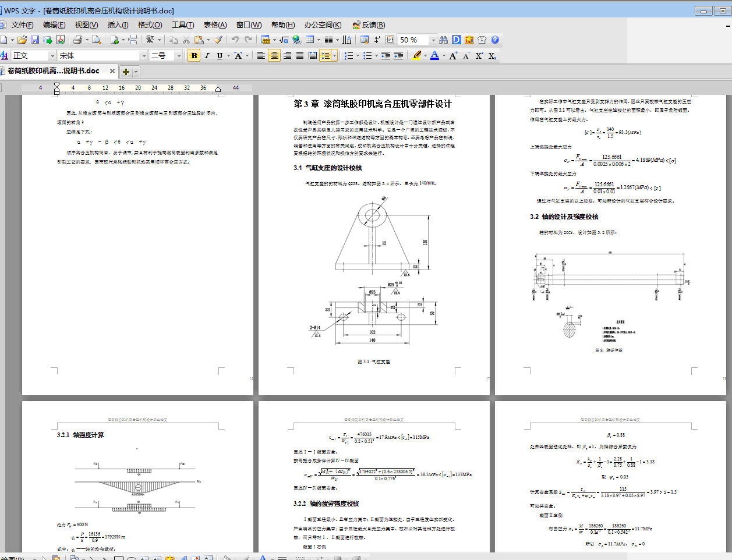Redo the last undone action
Screen dimensions: 732x560
[248, 40]
